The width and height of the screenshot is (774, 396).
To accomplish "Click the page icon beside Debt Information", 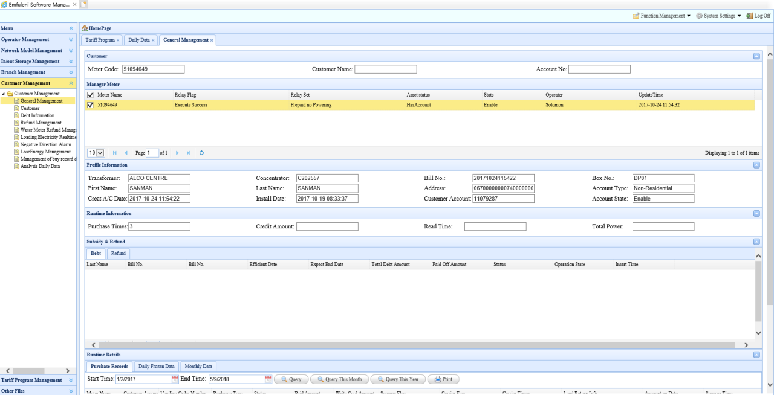I will pos(16,115).
